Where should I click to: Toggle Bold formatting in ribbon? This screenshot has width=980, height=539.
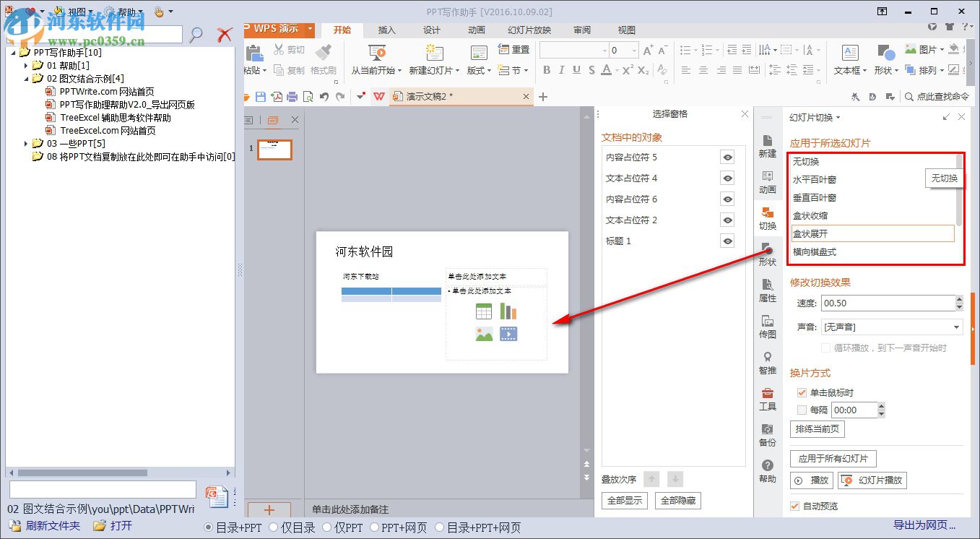point(547,70)
